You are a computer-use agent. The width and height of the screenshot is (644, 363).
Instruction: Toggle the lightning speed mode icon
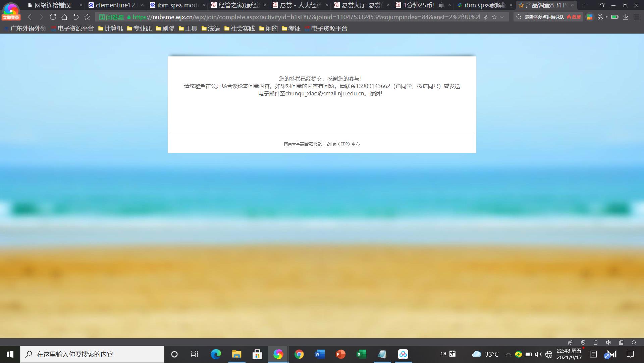pyautogui.click(x=486, y=17)
